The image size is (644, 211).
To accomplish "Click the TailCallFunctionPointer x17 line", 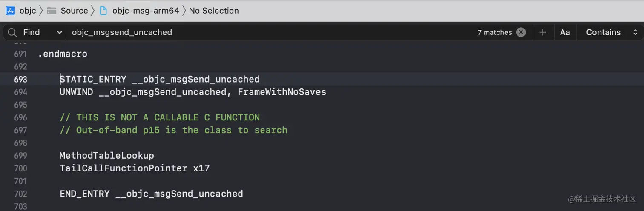I will [135, 168].
